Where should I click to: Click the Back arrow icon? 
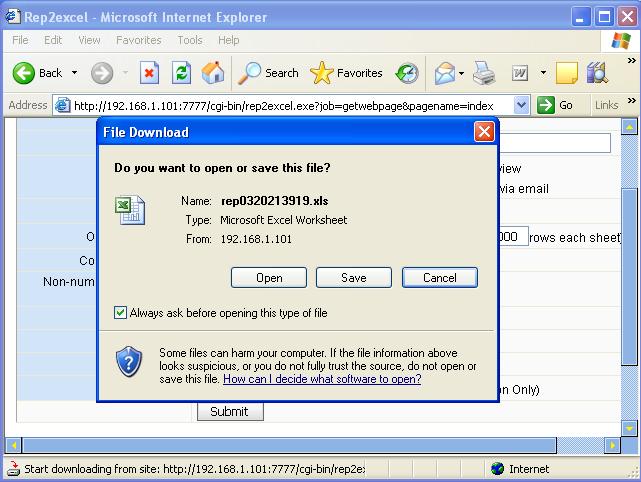[24, 73]
